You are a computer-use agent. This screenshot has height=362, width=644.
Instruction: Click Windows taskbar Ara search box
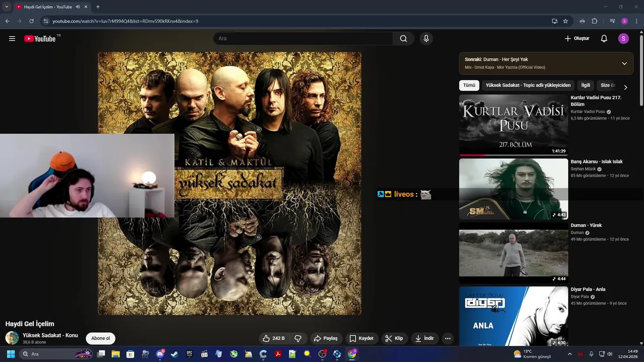[56, 354]
